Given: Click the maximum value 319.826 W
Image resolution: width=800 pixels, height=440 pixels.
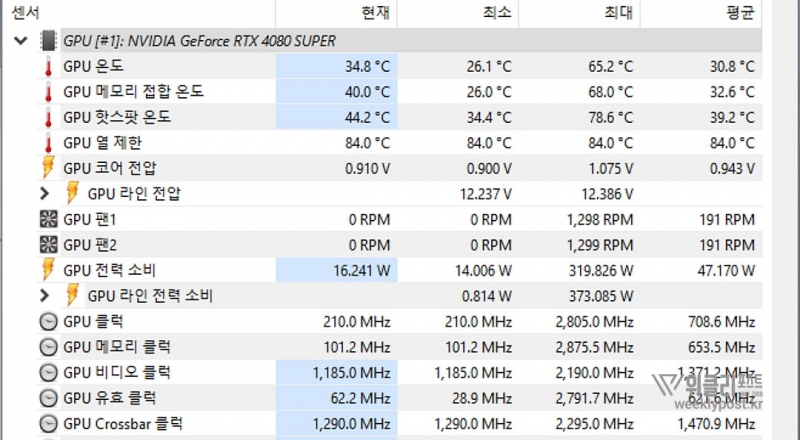Looking at the screenshot, I should point(601,271).
